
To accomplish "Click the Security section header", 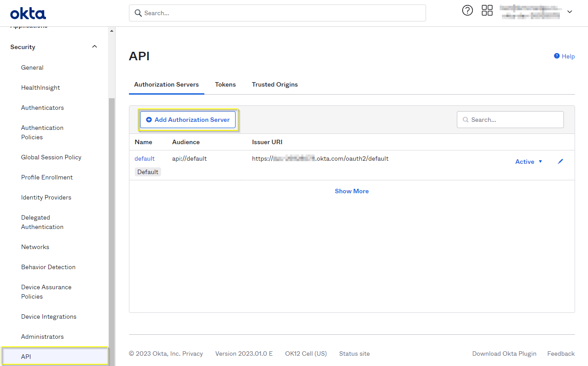I will (x=54, y=47).
